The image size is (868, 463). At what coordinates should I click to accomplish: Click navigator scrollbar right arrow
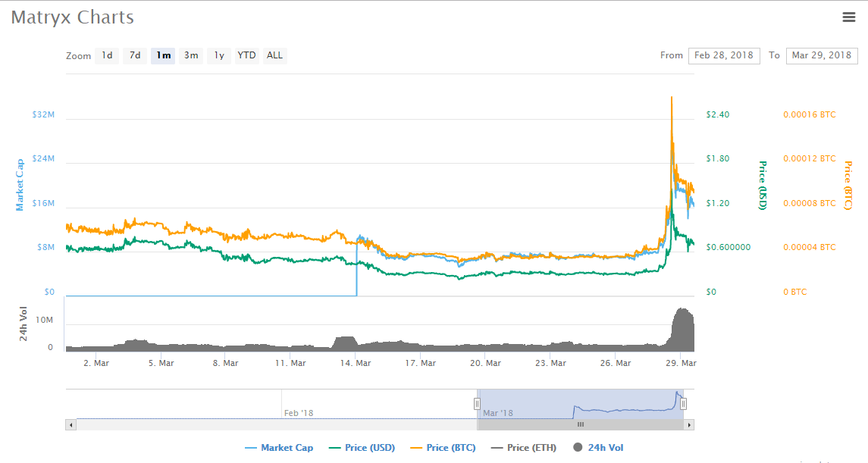[x=689, y=425]
